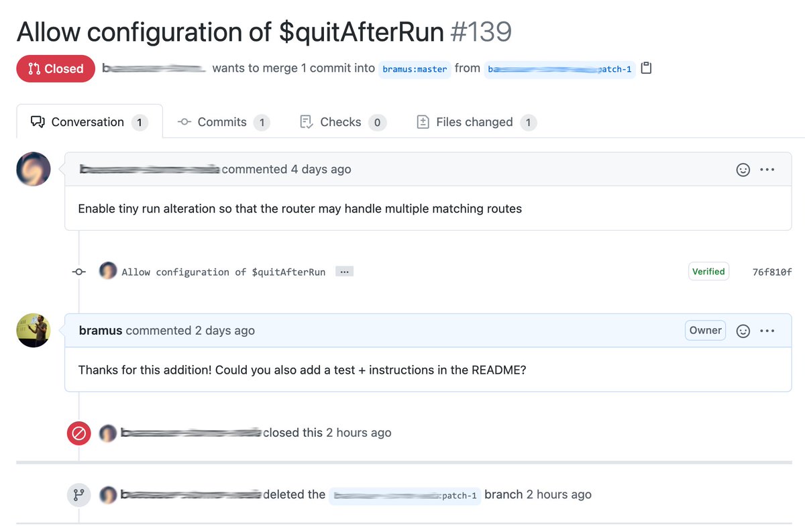805x532 pixels.
Task: Click the Verified badge on the commit
Action: pos(708,271)
